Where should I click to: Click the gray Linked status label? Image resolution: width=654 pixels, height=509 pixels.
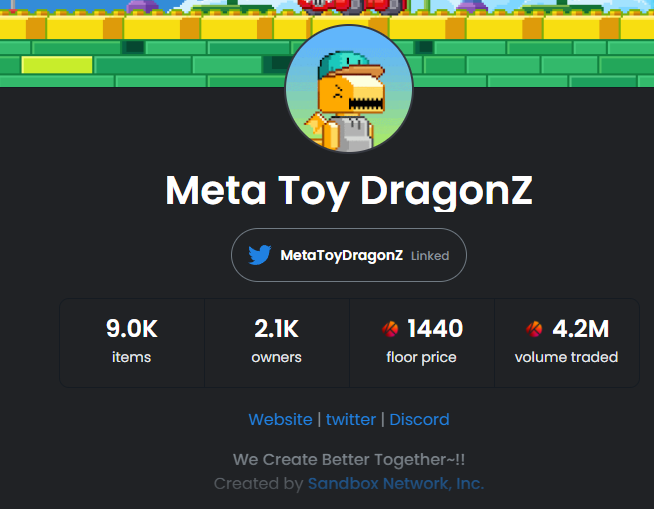[430, 256]
